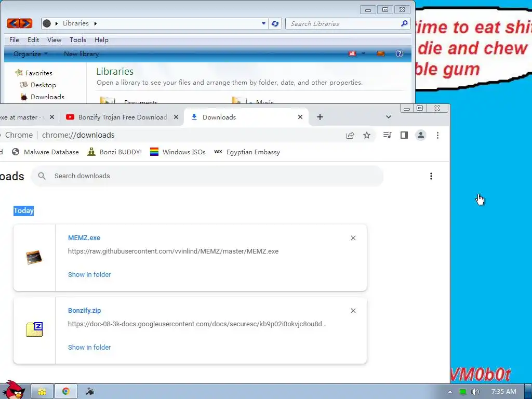Open the Edit menu in Explorer
Screen dimensions: 532x399
tap(33, 39)
